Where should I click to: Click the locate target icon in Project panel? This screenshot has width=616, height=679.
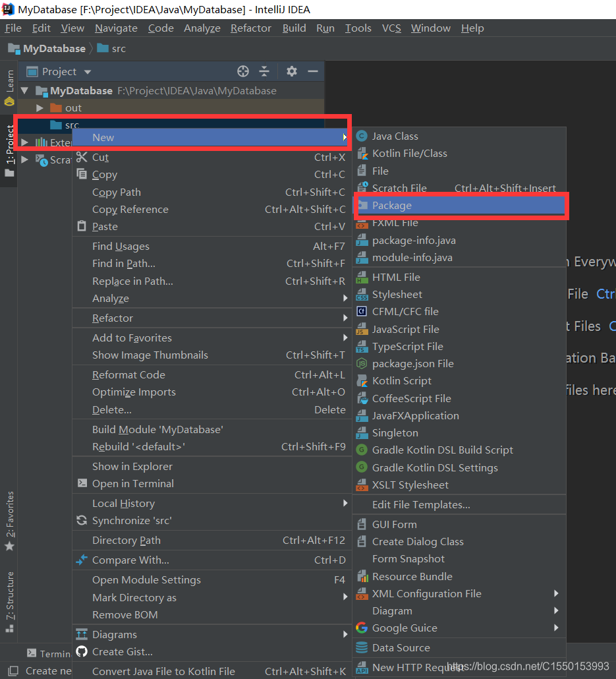(243, 71)
